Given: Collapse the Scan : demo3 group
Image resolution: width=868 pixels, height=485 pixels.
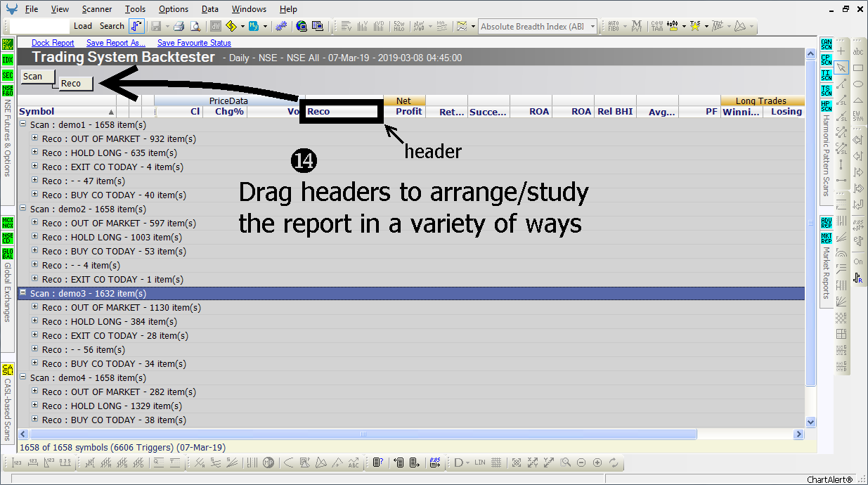Looking at the screenshot, I should click(x=23, y=293).
